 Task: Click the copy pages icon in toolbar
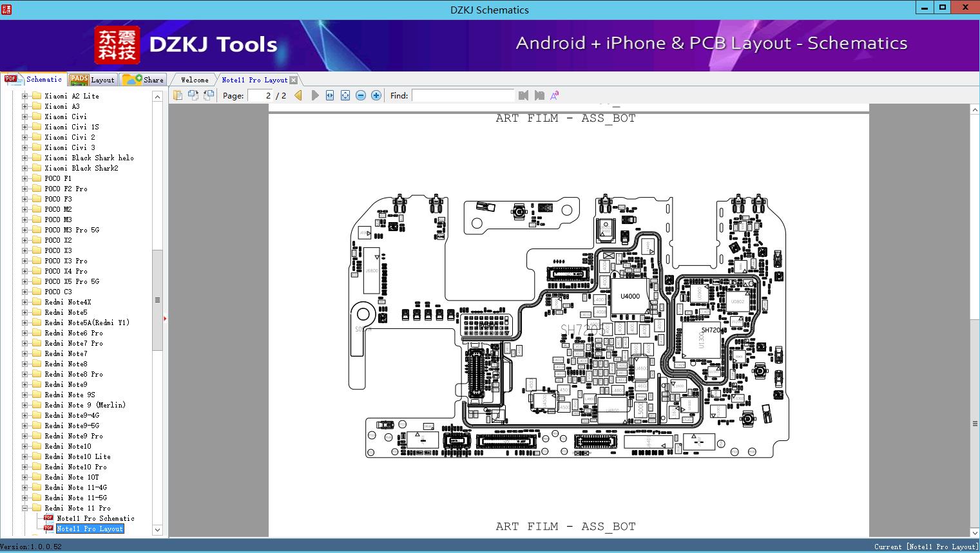[178, 95]
